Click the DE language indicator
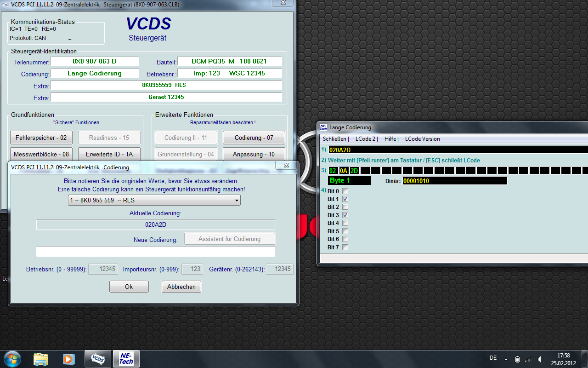The width and height of the screenshot is (588, 368). click(493, 358)
